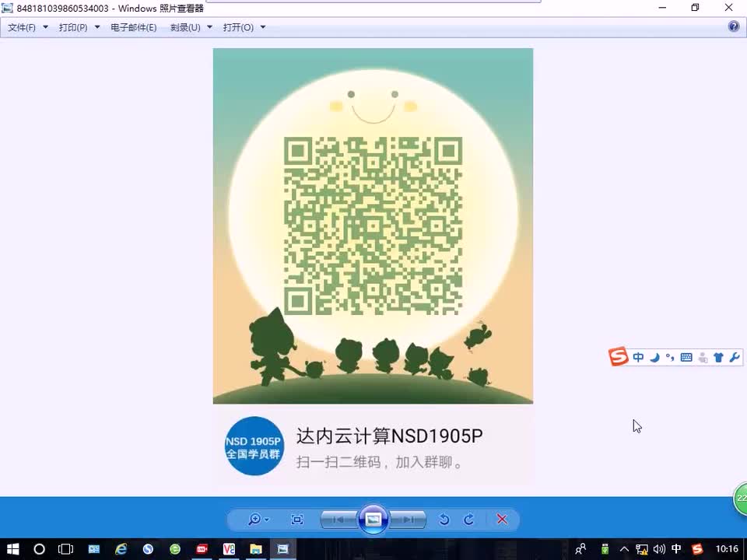Open Photo Viewer help
This screenshot has height=560, width=747.
(x=734, y=26)
